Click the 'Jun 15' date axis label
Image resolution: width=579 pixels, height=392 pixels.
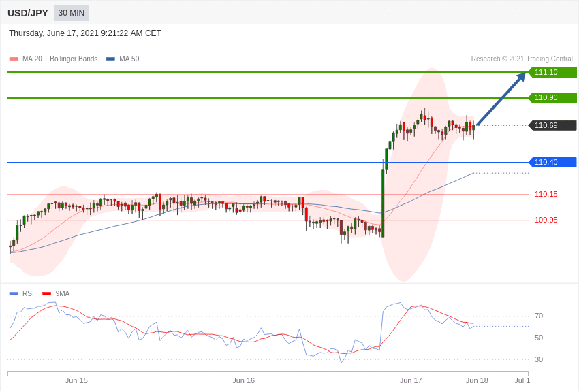(76, 381)
